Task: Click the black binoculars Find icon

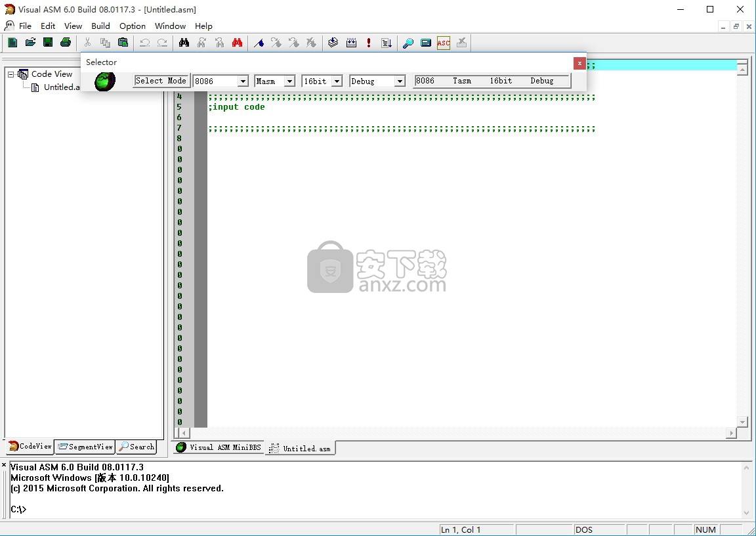Action: tap(184, 43)
